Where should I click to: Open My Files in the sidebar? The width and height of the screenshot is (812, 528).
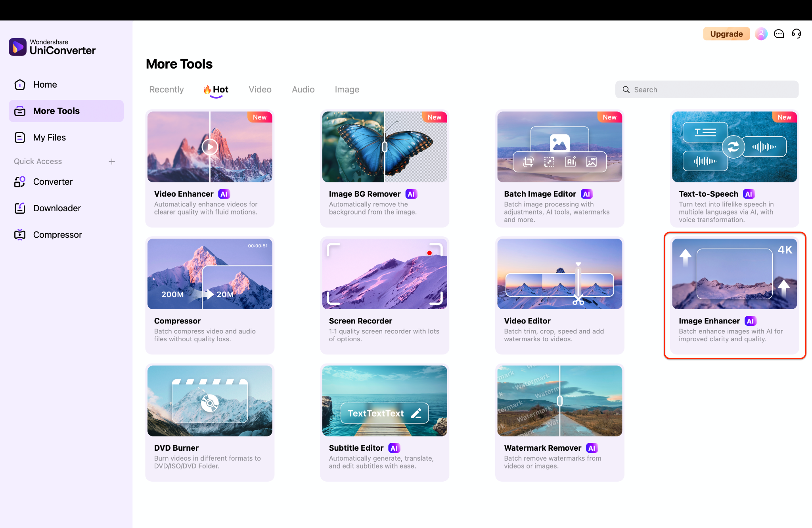click(66, 138)
